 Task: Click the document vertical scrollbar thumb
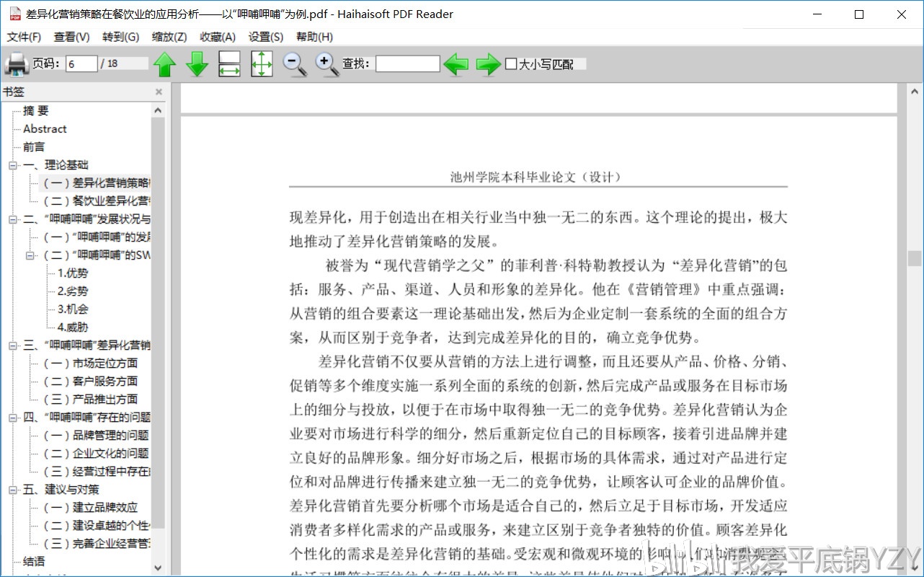pos(915,258)
